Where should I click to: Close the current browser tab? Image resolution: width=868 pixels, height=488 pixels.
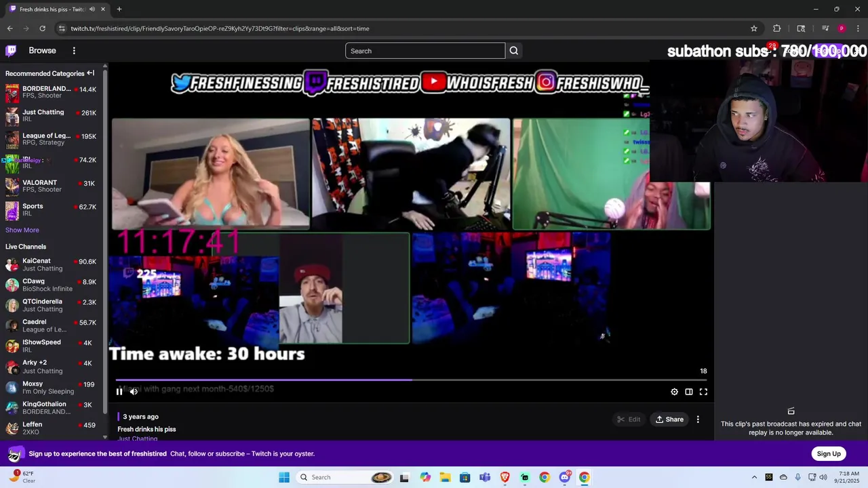tap(103, 9)
